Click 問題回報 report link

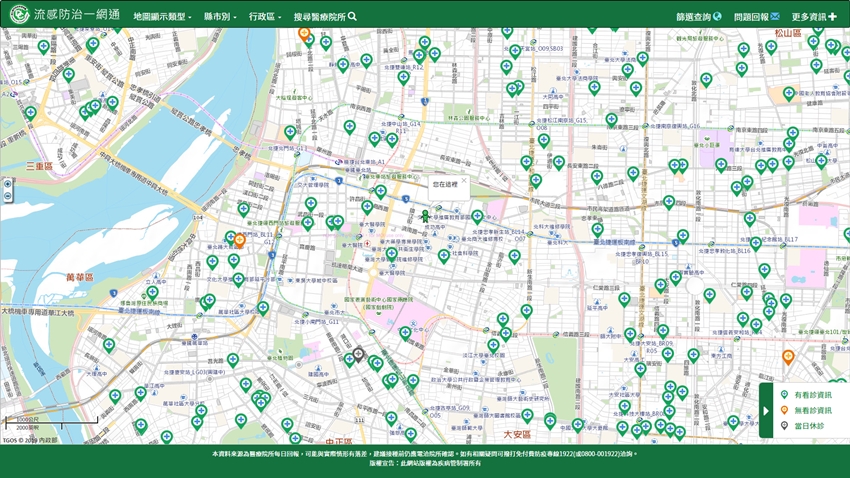coord(756,17)
